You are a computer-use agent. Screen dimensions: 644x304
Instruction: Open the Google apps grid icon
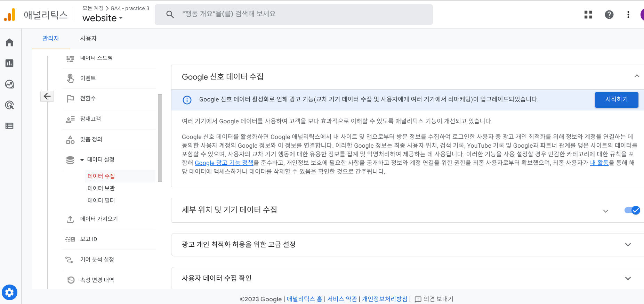pos(588,15)
